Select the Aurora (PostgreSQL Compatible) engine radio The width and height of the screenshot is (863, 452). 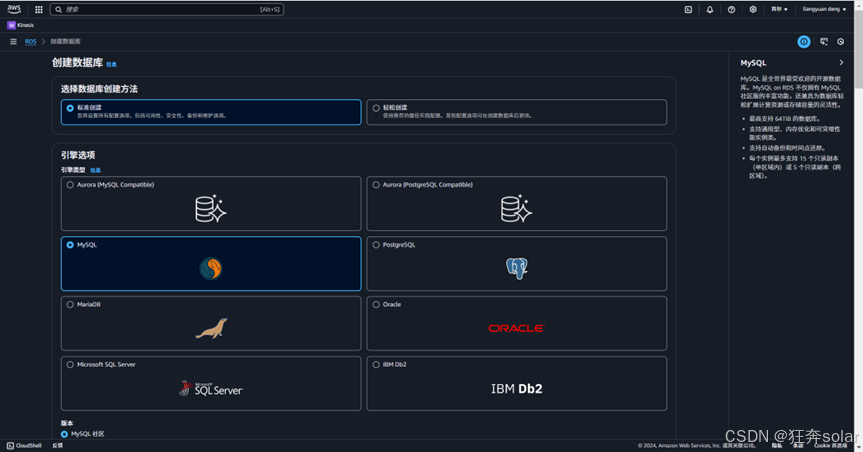[x=376, y=185]
